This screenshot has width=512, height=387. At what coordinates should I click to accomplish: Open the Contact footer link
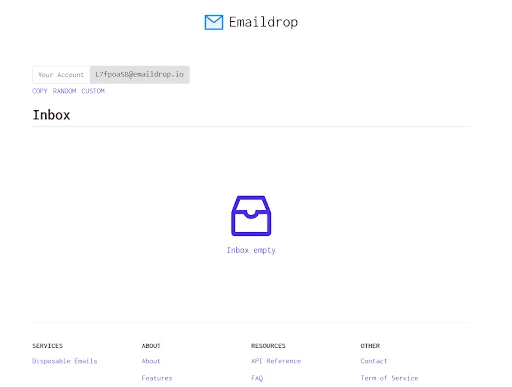pyautogui.click(x=374, y=361)
